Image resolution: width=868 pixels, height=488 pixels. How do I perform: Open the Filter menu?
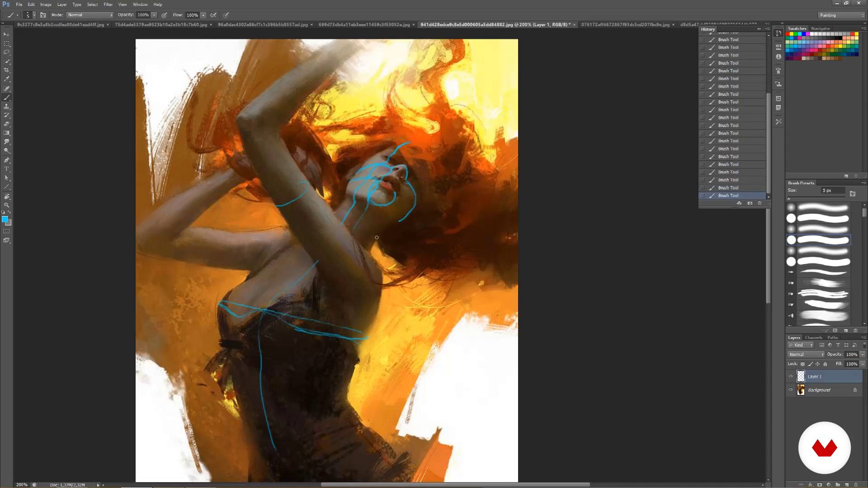[108, 5]
